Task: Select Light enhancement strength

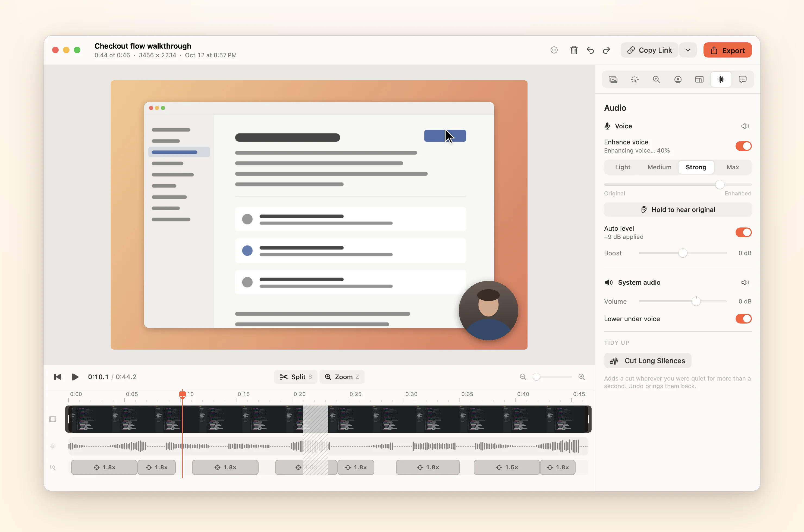Action: pyautogui.click(x=623, y=167)
